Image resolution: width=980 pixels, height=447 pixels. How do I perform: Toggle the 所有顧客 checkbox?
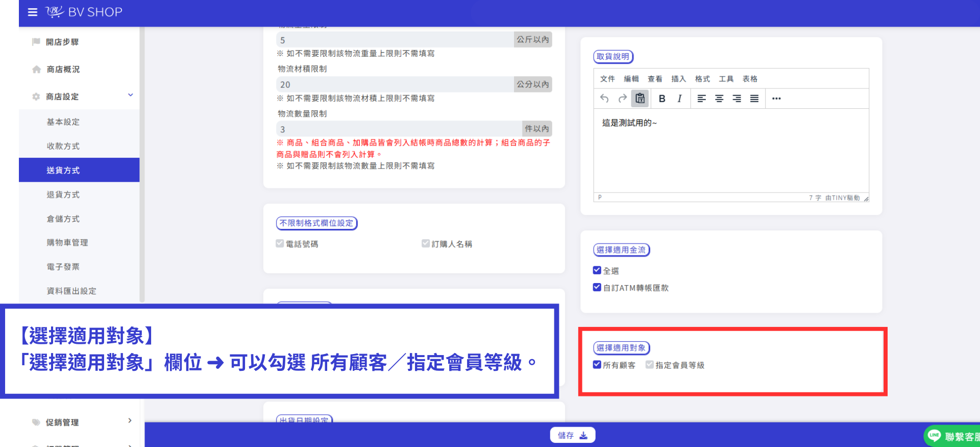click(x=597, y=365)
